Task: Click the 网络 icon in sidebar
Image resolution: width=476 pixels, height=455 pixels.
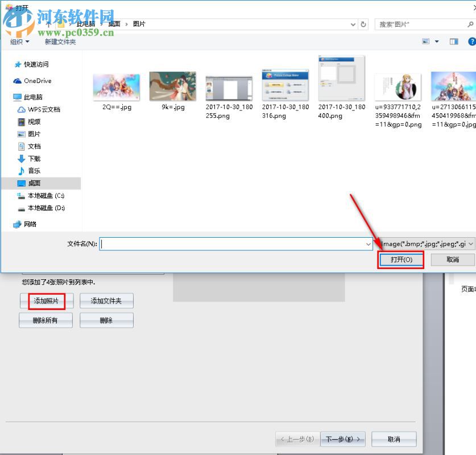Action: click(17, 224)
